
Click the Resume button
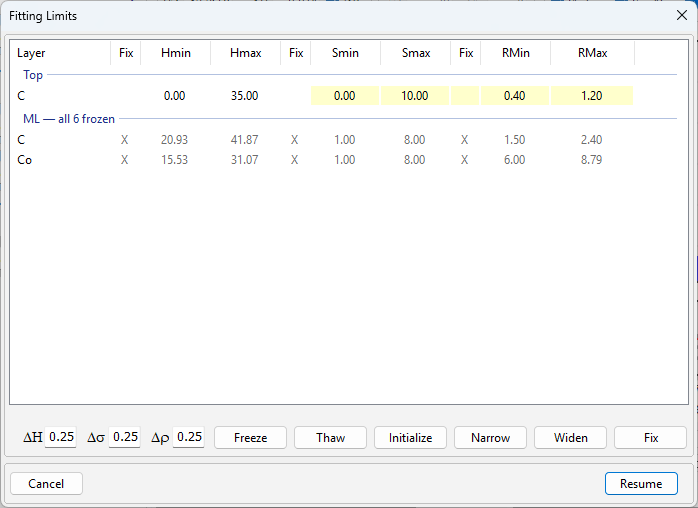click(x=641, y=484)
